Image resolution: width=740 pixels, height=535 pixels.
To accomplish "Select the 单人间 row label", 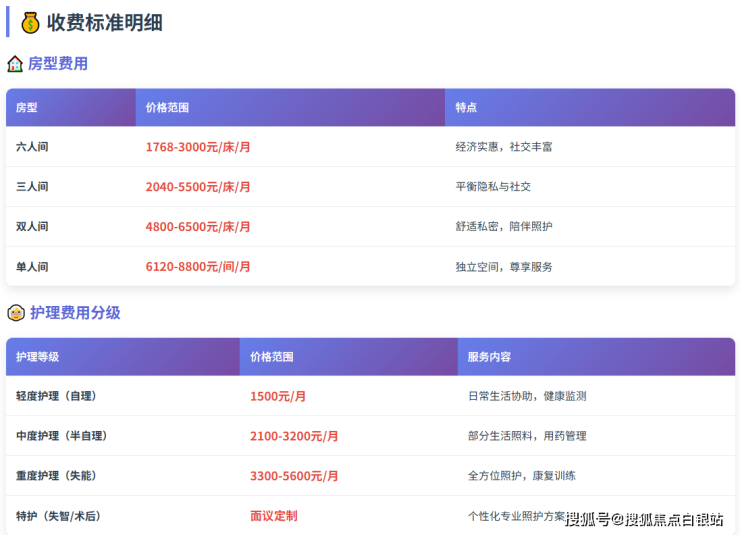I will pos(32,267).
